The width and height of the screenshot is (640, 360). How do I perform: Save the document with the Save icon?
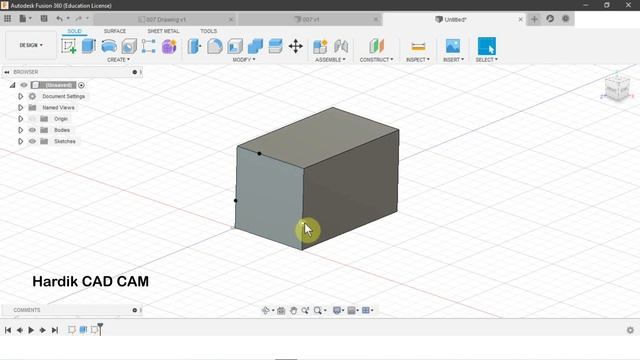pyautogui.click(x=44, y=19)
